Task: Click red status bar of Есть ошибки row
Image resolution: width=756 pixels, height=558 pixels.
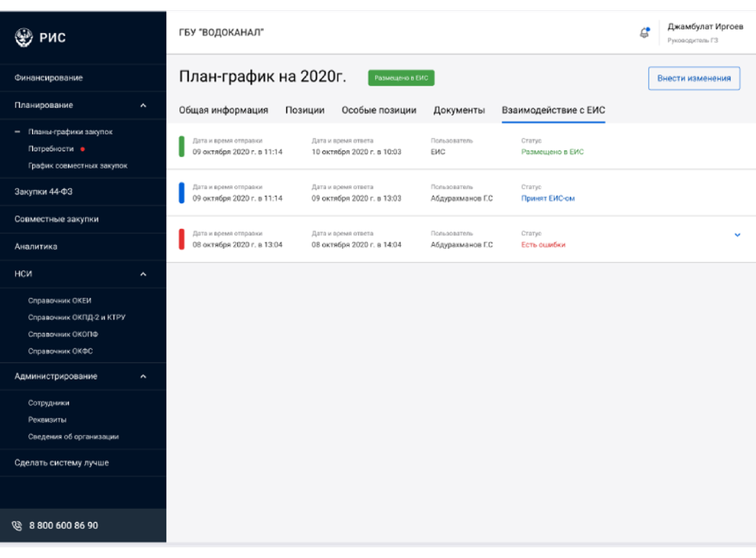Action: [x=181, y=239]
